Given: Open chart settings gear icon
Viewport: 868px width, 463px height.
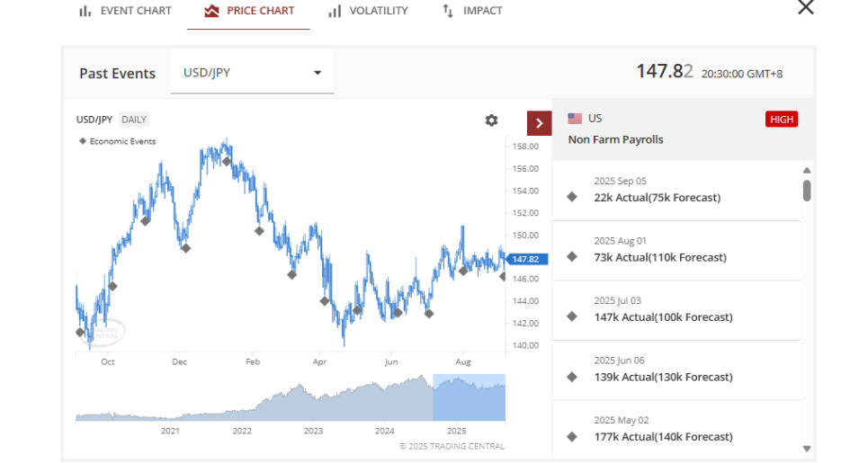Looking at the screenshot, I should point(491,120).
